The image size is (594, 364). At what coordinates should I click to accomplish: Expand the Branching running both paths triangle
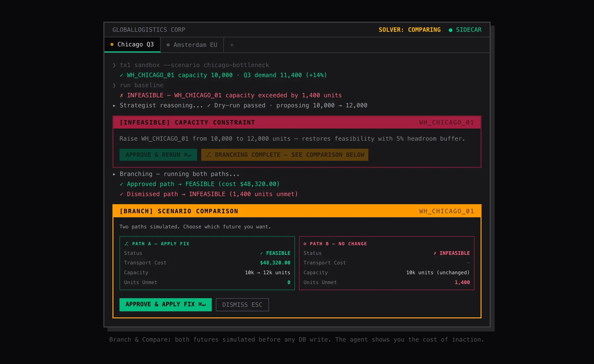114,174
